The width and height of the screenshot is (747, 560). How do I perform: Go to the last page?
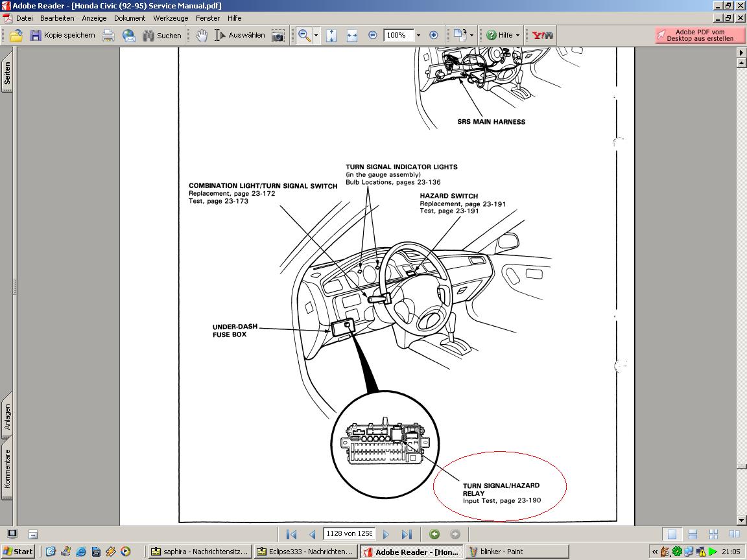click(x=407, y=534)
